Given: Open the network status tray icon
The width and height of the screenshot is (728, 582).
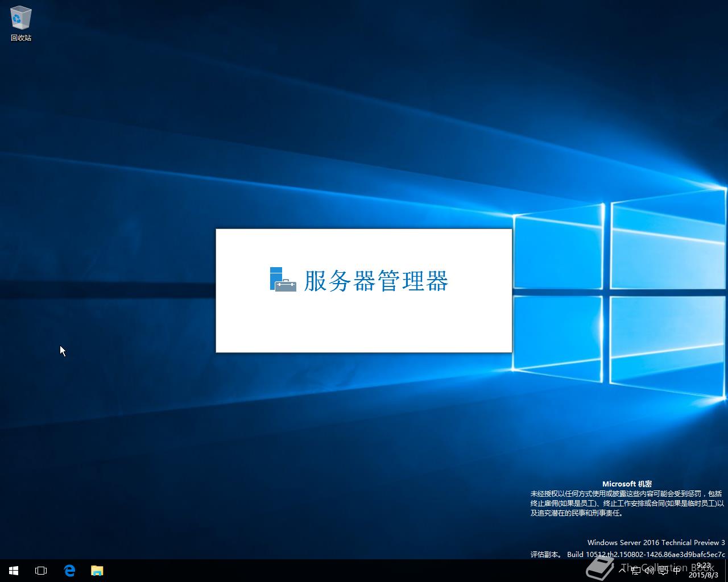Looking at the screenshot, I should (x=636, y=571).
